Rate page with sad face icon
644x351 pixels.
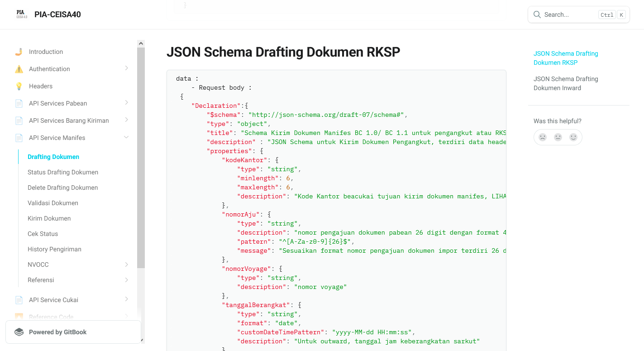tap(543, 137)
